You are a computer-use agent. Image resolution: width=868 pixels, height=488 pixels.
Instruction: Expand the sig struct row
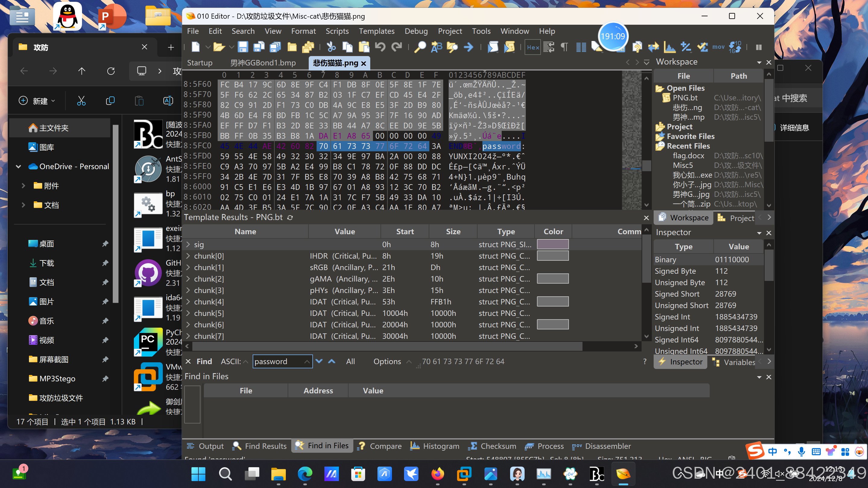[x=188, y=244]
